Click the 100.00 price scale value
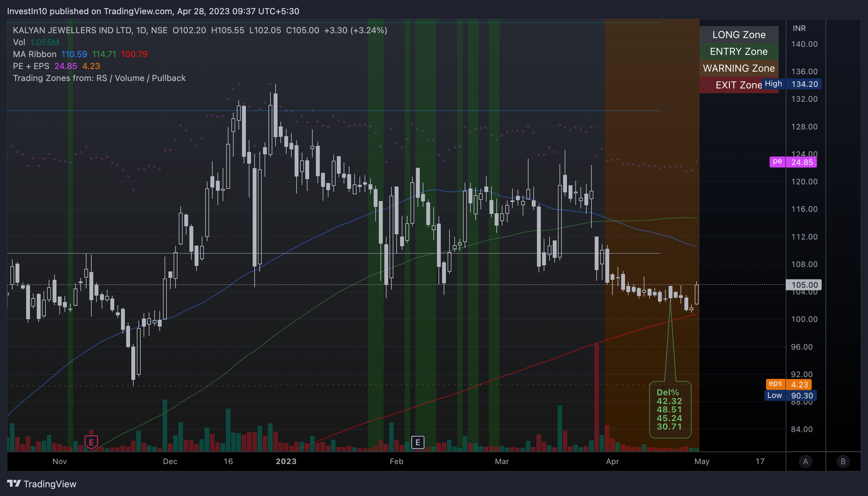Screen dimensions: 868x496 (x=804, y=319)
